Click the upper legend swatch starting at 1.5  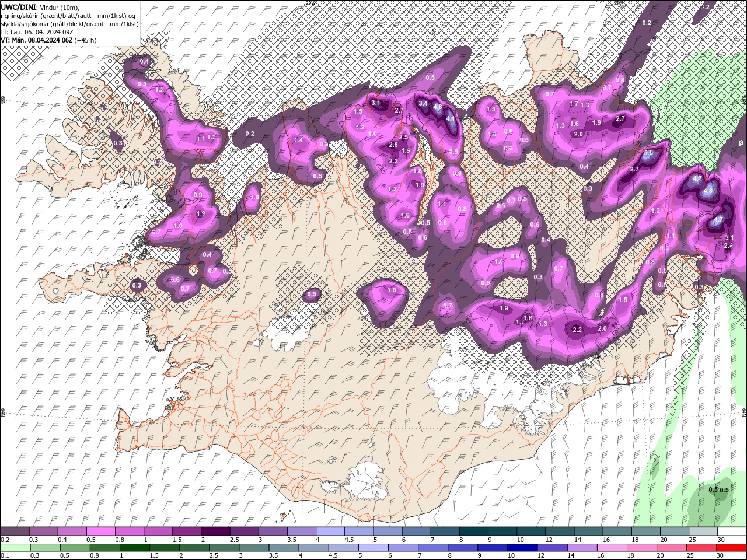[187, 531]
